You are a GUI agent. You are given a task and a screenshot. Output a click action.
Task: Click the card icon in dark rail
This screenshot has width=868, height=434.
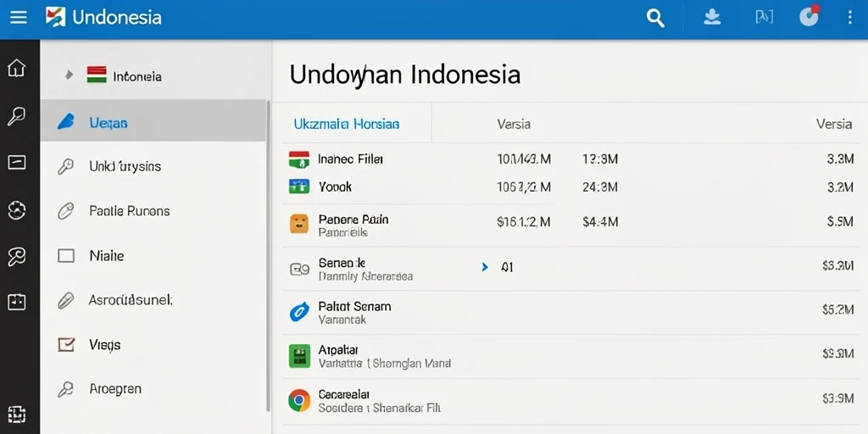point(17,162)
